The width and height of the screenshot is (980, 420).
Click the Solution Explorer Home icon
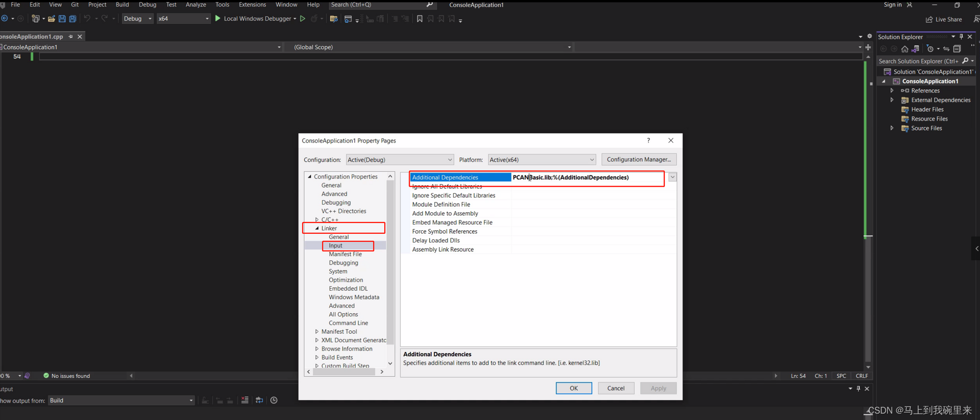(905, 49)
